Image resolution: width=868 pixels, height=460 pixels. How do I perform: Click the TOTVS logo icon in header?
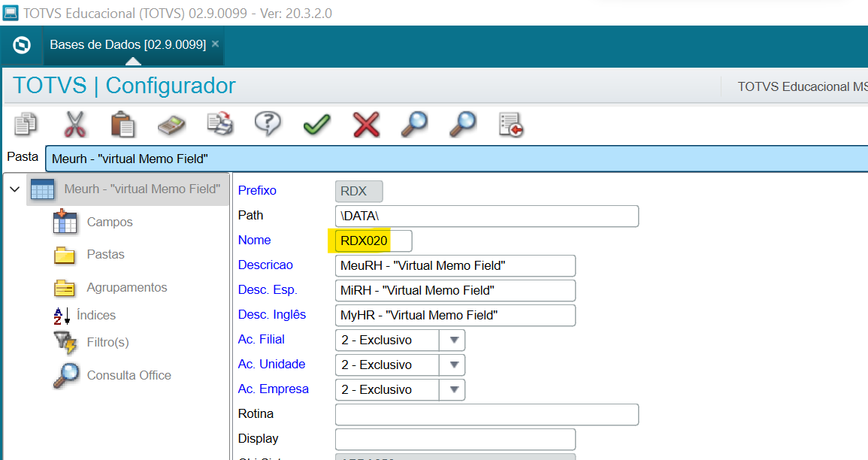point(22,45)
